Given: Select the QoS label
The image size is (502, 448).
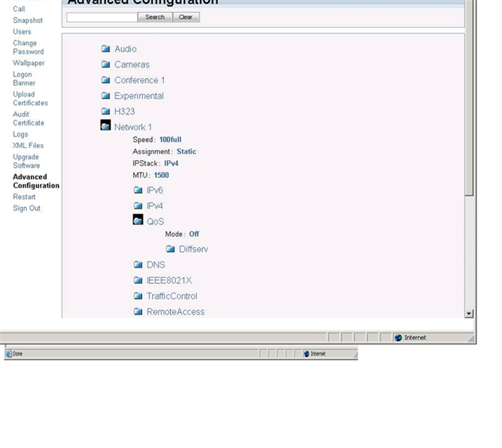Looking at the screenshot, I should pos(155,221).
